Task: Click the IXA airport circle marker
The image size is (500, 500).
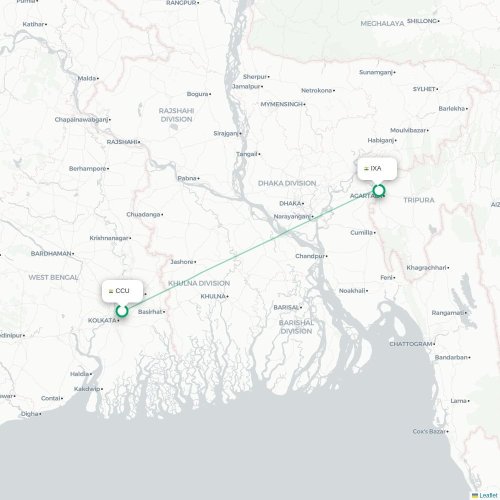Action: pos(379,190)
